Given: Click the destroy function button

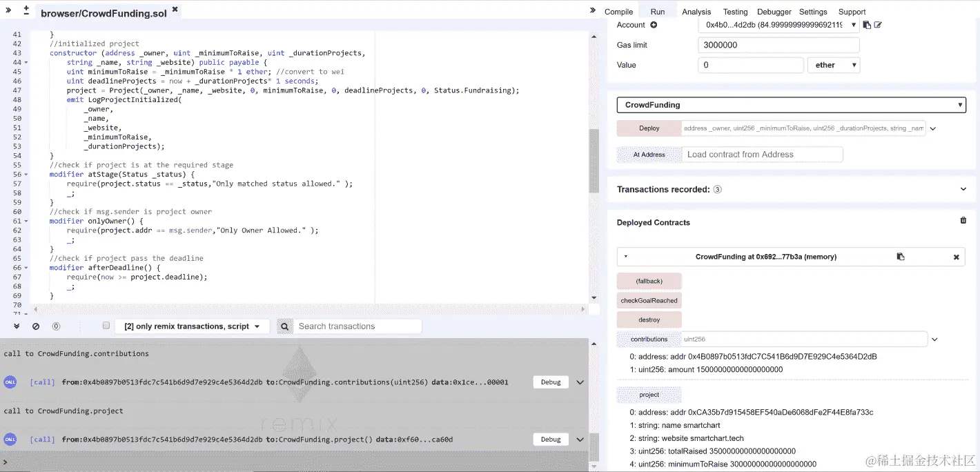Looking at the screenshot, I should point(649,319).
